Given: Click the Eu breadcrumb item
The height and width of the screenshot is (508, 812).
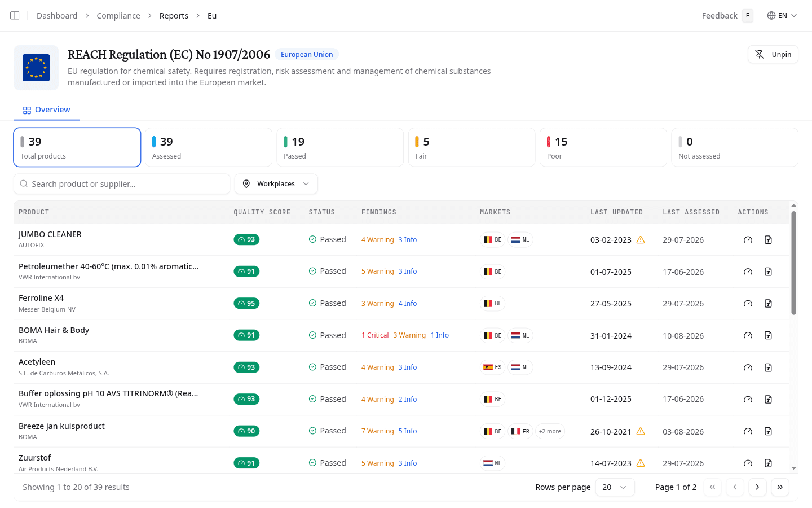Looking at the screenshot, I should pos(212,16).
